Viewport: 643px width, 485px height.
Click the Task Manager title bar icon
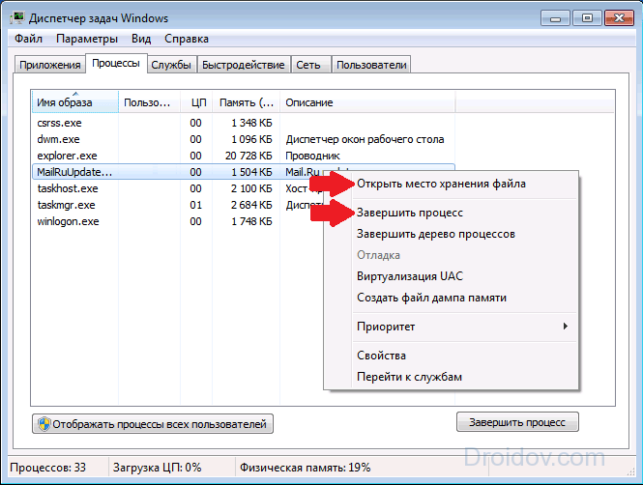click(x=18, y=18)
